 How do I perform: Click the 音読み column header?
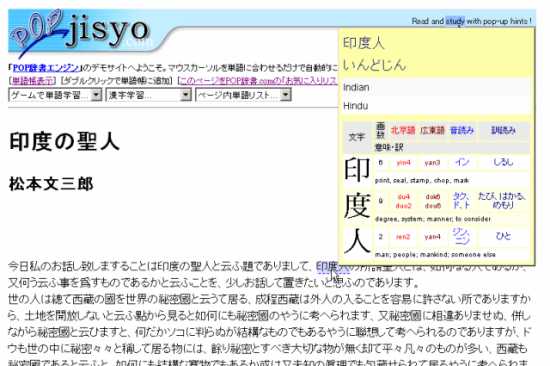pos(462,131)
